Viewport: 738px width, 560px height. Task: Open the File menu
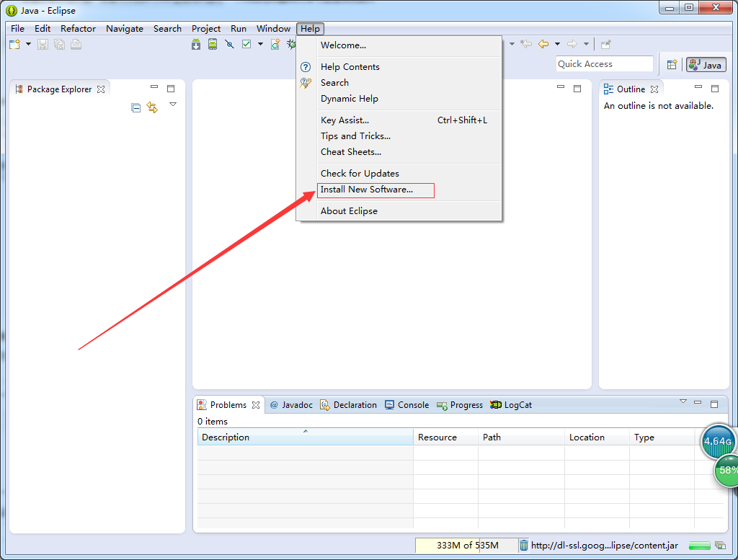click(x=17, y=29)
